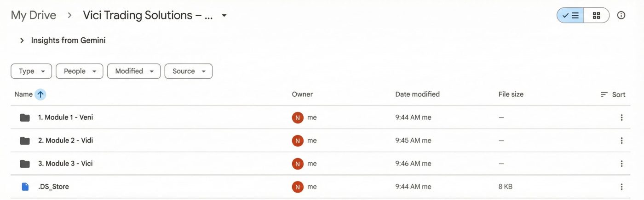Go to My Drive breadcrumb
Screen dimensions: 644x200
point(34,15)
